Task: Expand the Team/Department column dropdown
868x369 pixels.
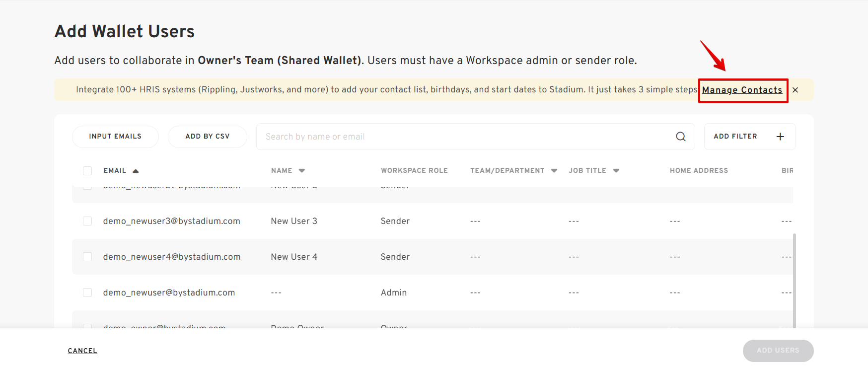Action: point(554,171)
